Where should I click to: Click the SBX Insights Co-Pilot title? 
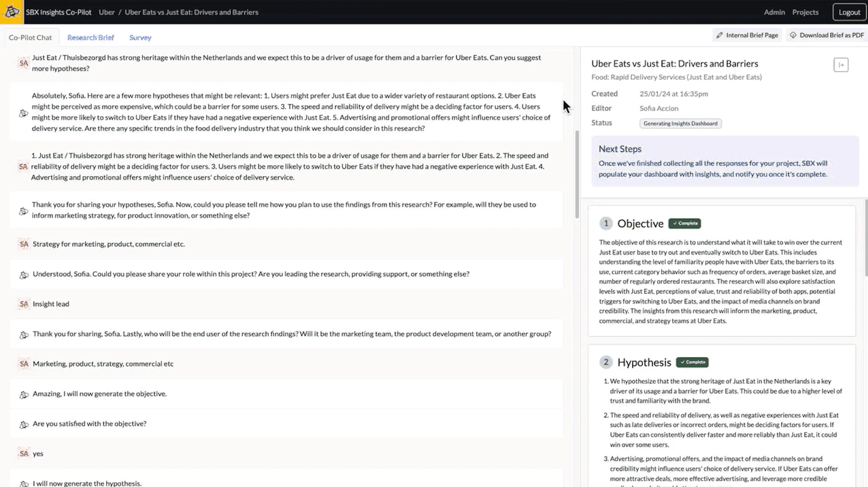58,12
